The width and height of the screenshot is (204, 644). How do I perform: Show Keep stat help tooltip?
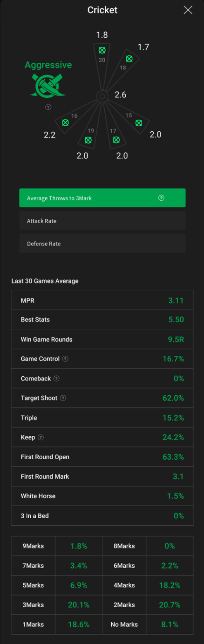point(41,437)
